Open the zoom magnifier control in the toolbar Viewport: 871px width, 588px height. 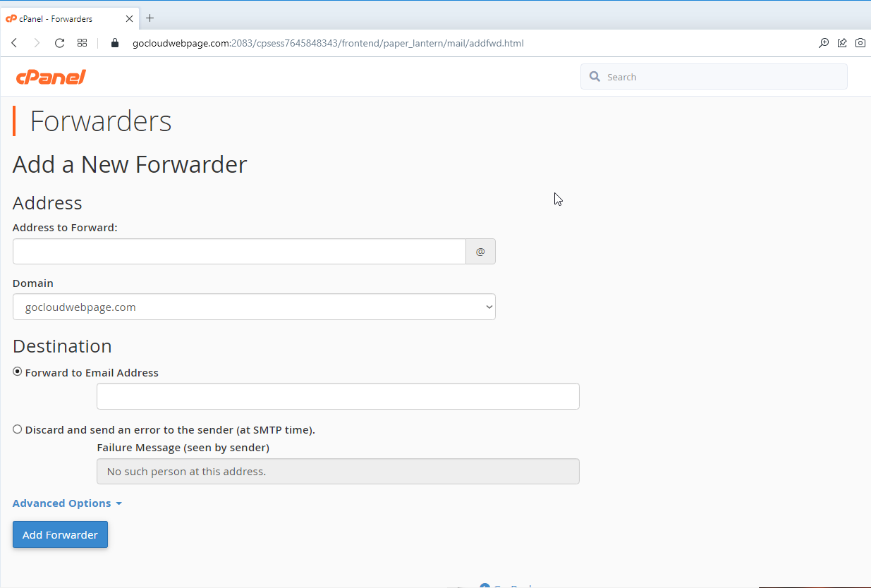pos(824,43)
